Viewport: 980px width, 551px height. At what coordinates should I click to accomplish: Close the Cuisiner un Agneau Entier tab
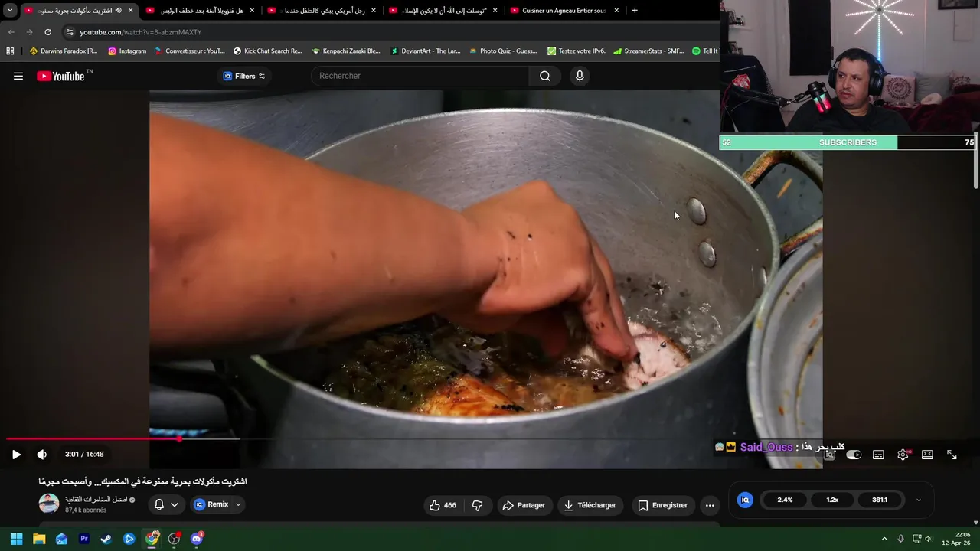616,11
